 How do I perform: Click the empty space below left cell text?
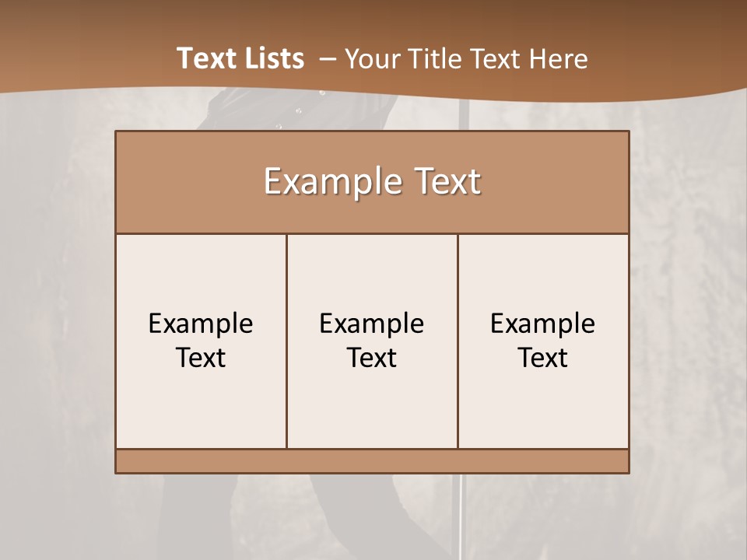(201, 412)
